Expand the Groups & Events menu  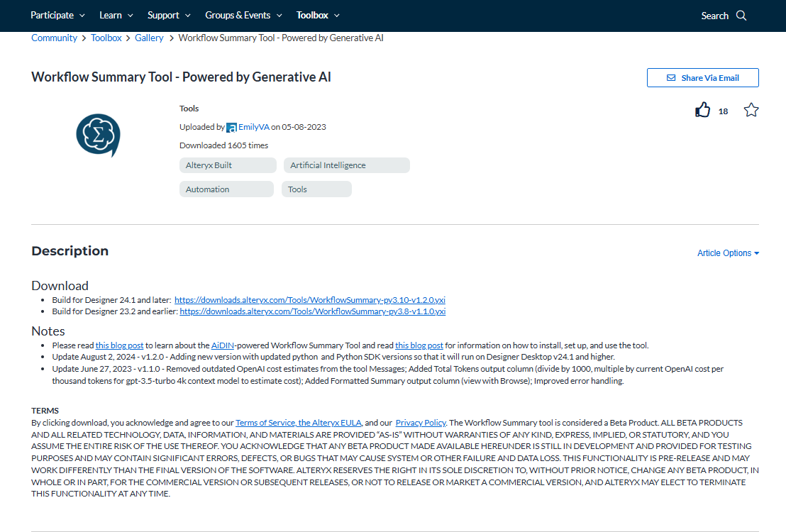[243, 16]
